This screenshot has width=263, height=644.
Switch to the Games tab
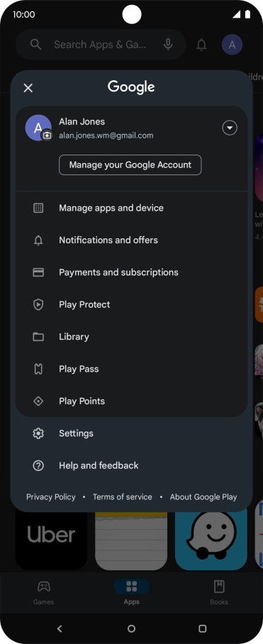click(x=43, y=593)
